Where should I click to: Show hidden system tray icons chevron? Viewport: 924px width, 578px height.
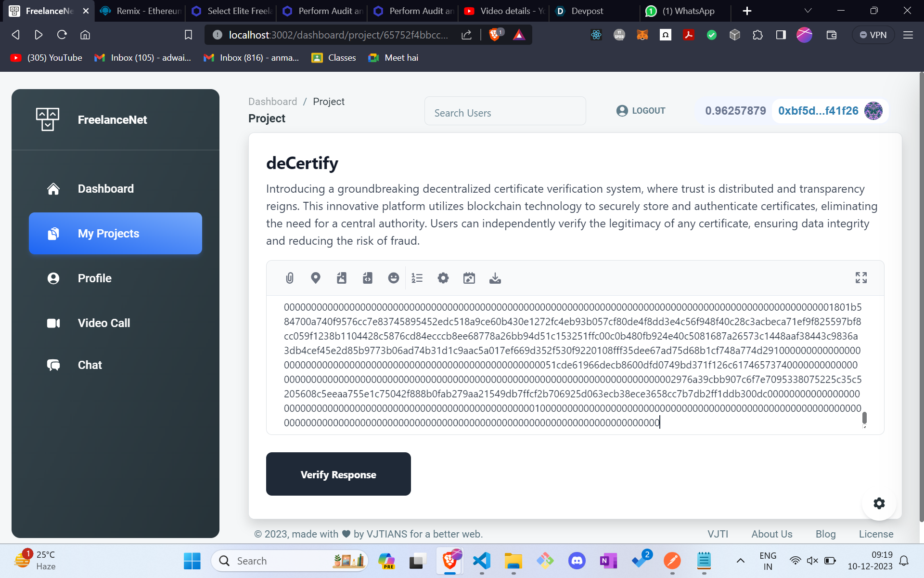point(741,561)
